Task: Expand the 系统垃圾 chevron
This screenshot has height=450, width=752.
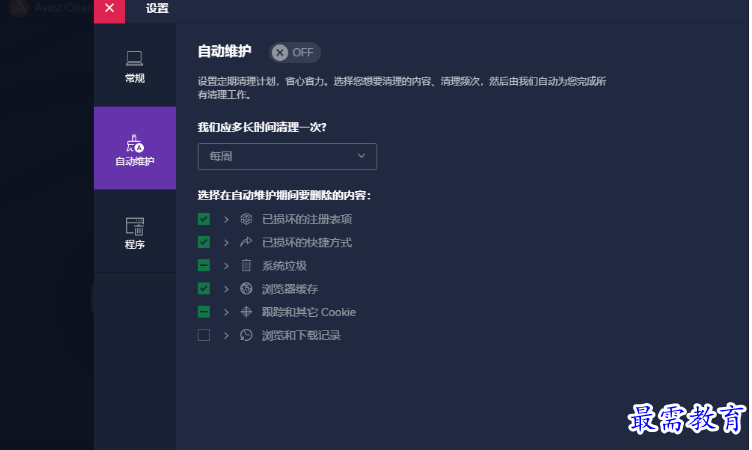Action: coord(226,266)
